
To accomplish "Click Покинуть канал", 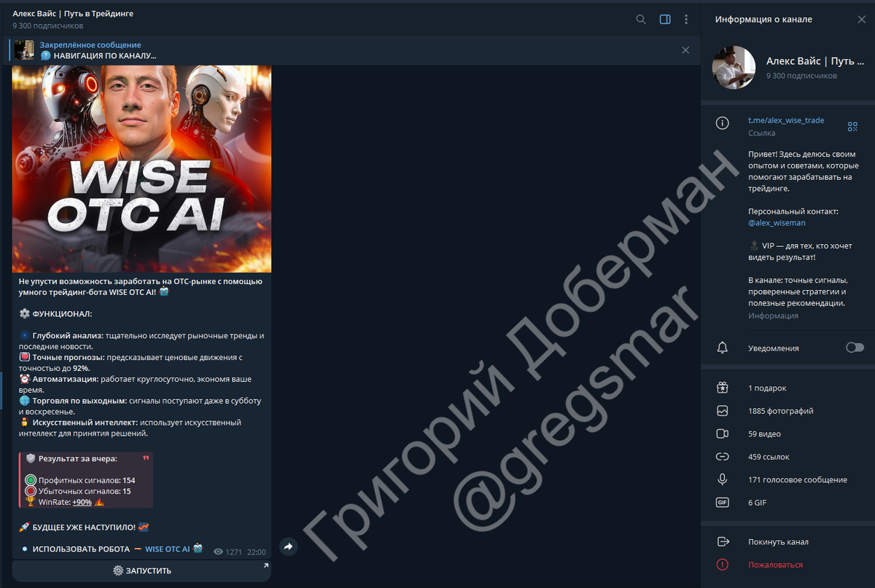I will 778,542.
